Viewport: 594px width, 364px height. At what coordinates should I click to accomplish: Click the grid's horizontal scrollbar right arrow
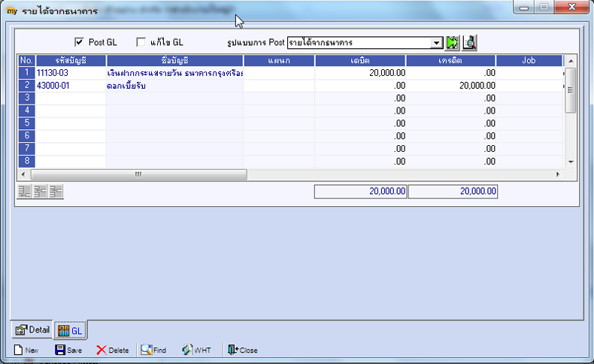[x=558, y=174]
